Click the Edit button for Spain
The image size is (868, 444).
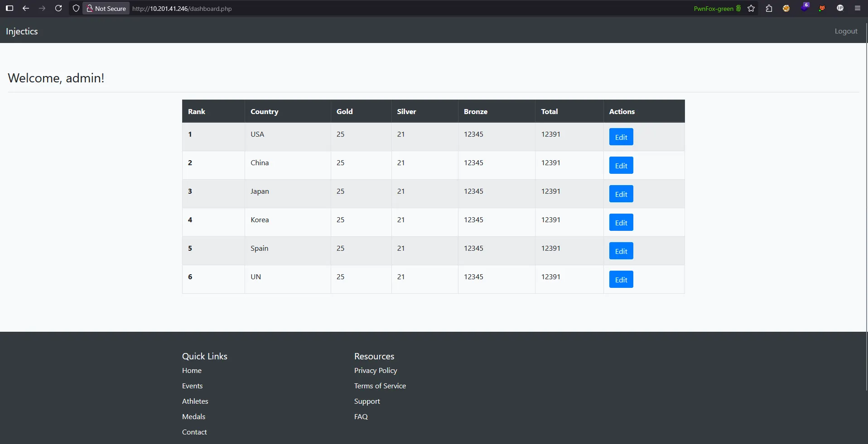click(x=621, y=251)
